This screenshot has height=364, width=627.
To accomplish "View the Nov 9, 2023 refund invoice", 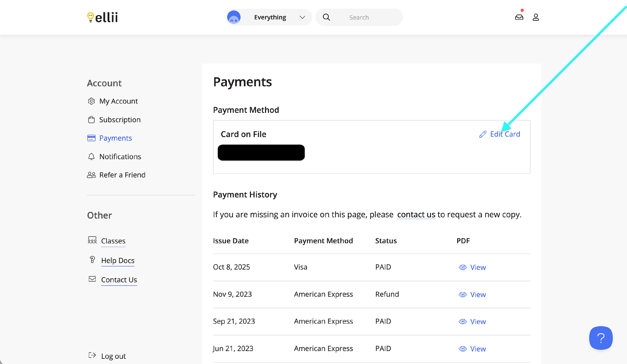I will click(x=478, y=295).
